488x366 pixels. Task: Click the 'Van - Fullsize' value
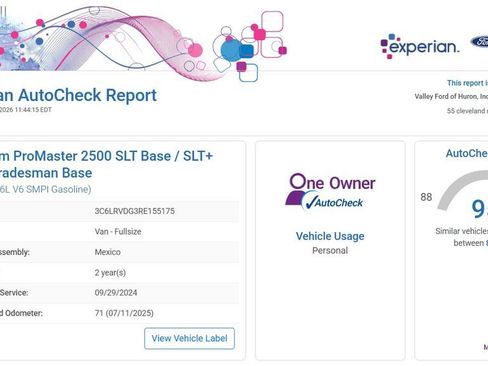[118, 231]
